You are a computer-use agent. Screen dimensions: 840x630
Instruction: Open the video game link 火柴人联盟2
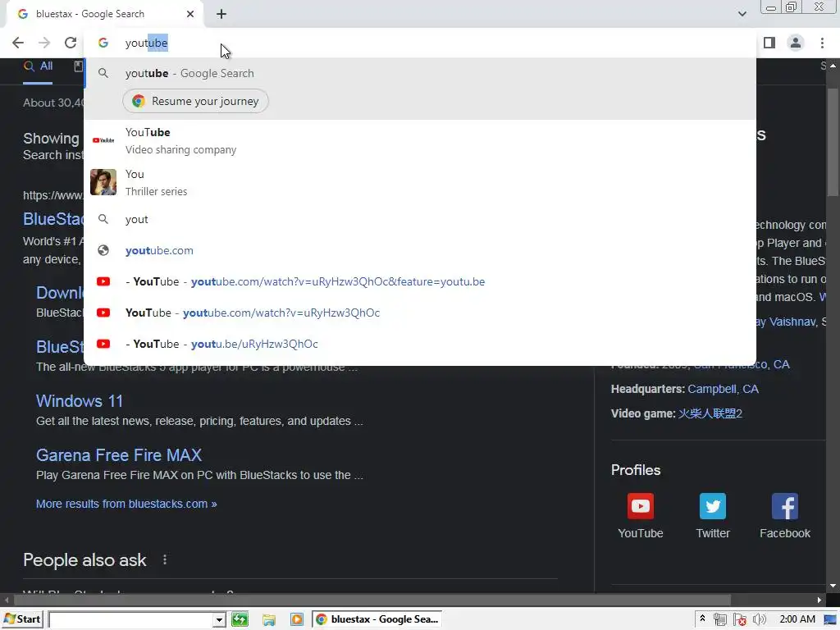pyautogui.click(x=710, y=413)
